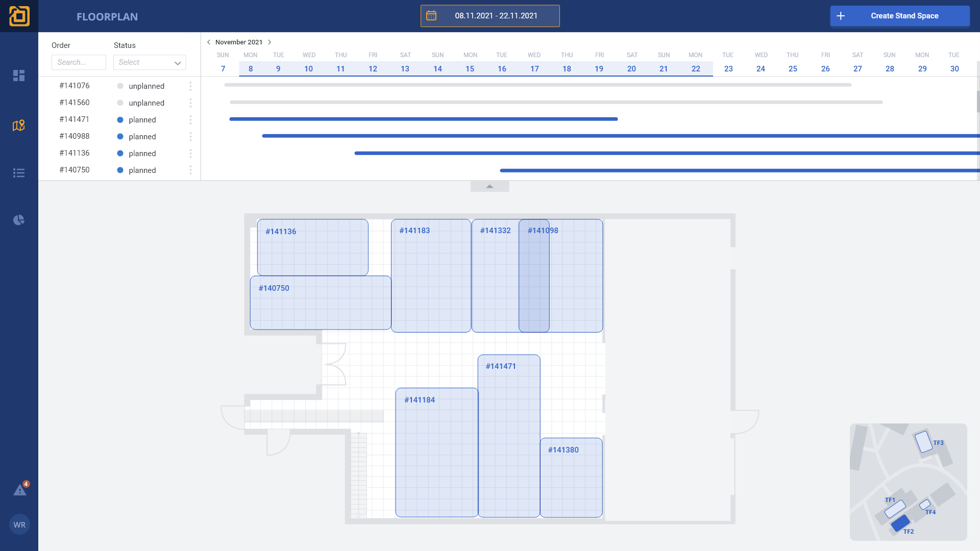Viewport: 980px width, 551px height.
Task: Select the floorplan map pin icon
Action: 19,126
